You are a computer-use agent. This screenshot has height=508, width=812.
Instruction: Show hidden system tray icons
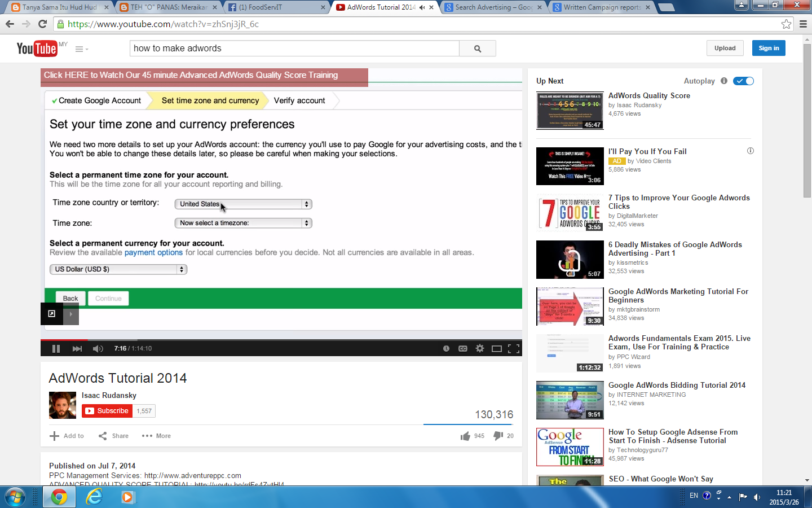(x=729, y=497)
